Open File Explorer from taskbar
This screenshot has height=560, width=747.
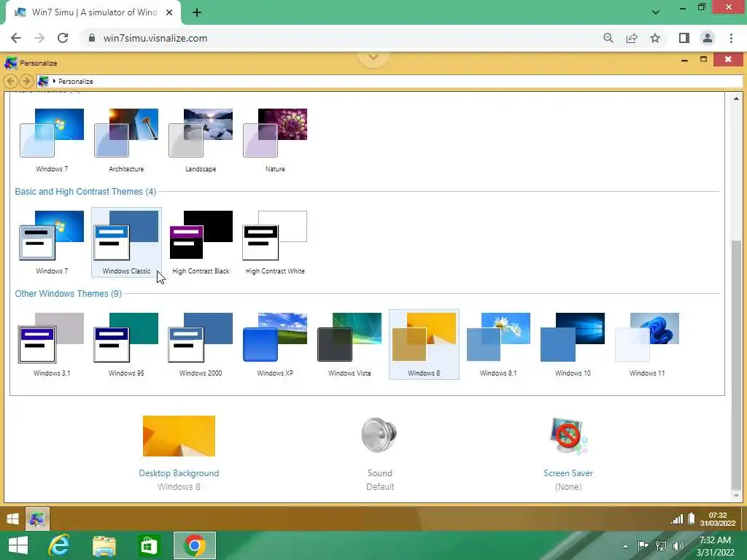click(x=104, y=545)
